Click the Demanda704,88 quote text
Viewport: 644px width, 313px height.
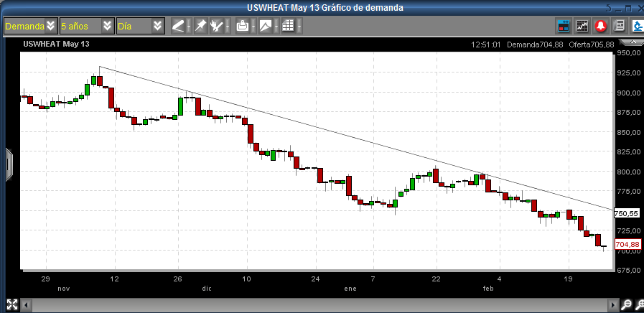(535, 45)
